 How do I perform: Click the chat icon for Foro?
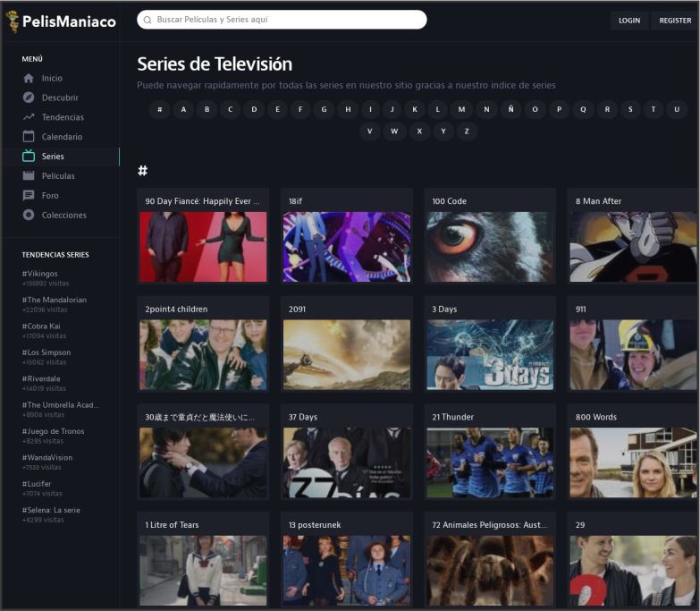(x=29, y=195)
